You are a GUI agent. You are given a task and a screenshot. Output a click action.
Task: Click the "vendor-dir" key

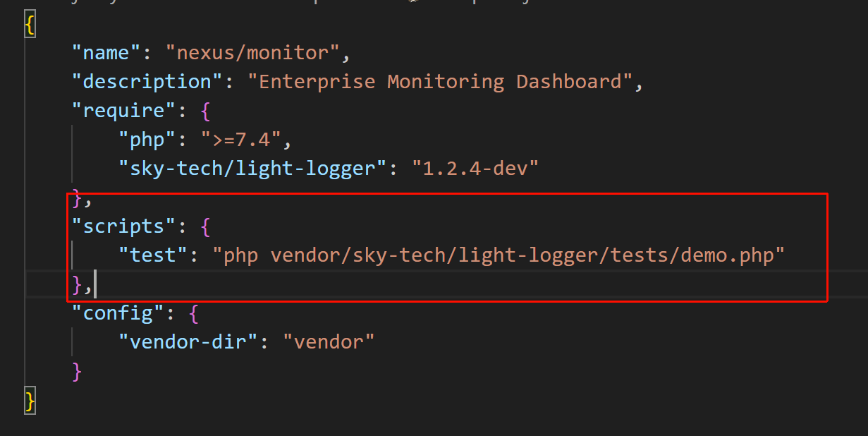pyautogui.click(x=188, y=342)
